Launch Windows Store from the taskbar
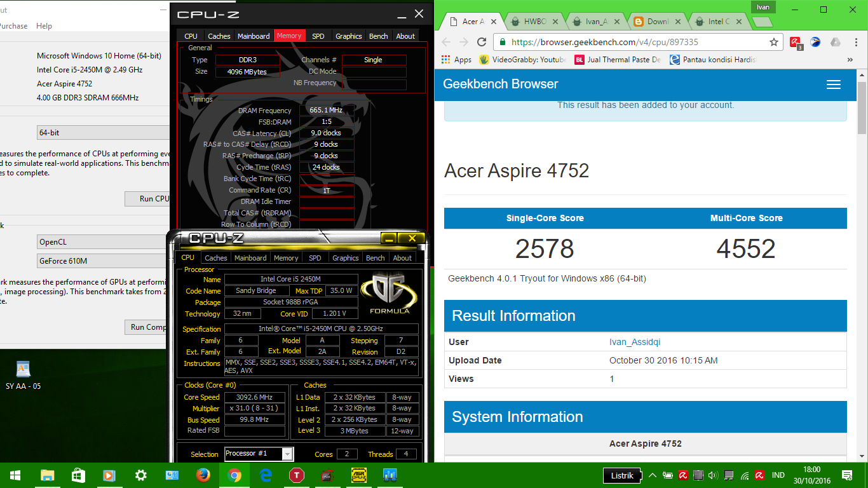The image size is (868, 488). point(78,475)
